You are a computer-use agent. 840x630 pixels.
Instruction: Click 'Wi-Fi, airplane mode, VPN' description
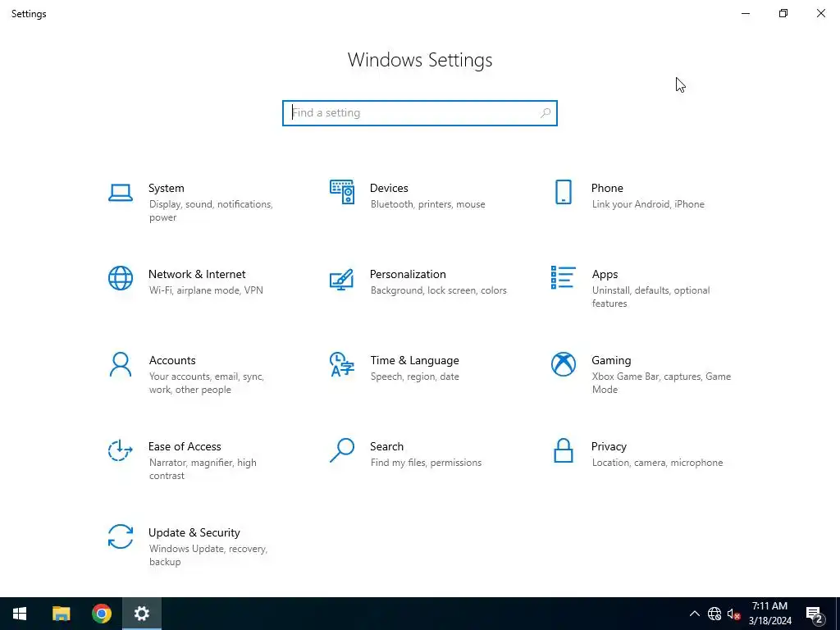pos(206,290)
